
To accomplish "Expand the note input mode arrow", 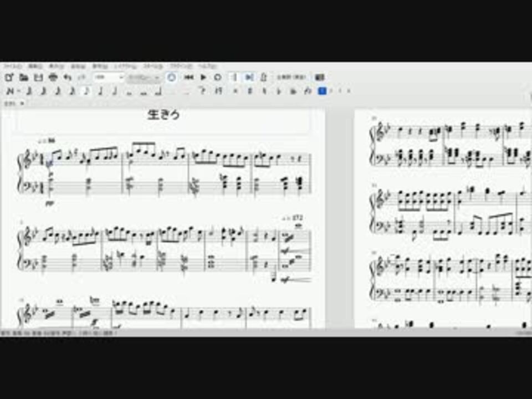I will [x=18, y=91].
